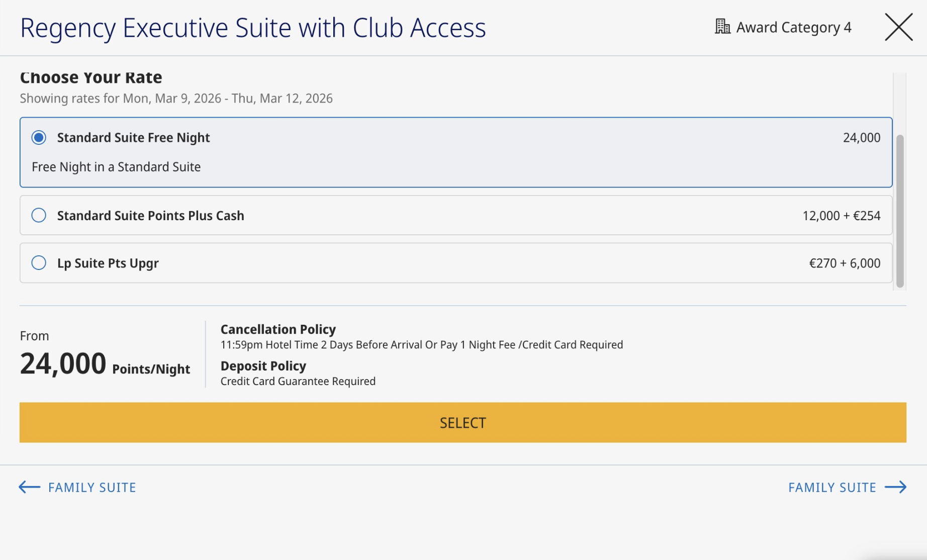Click the Regency Executive Suite title
This screenshot has width=927, height=560.
(253, 28)
